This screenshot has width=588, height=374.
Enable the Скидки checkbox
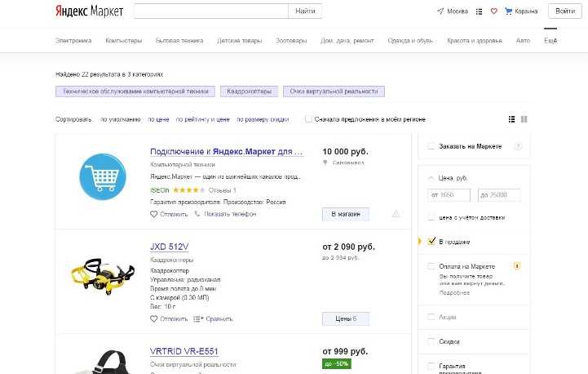pos(431,341)
